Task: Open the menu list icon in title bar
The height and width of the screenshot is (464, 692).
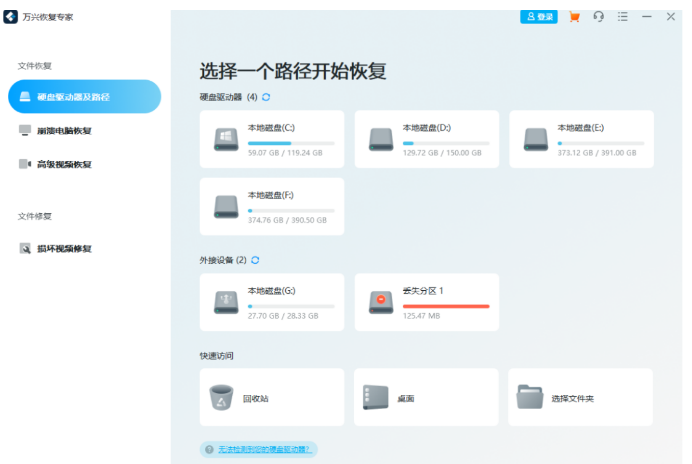Action: point(623,17)
